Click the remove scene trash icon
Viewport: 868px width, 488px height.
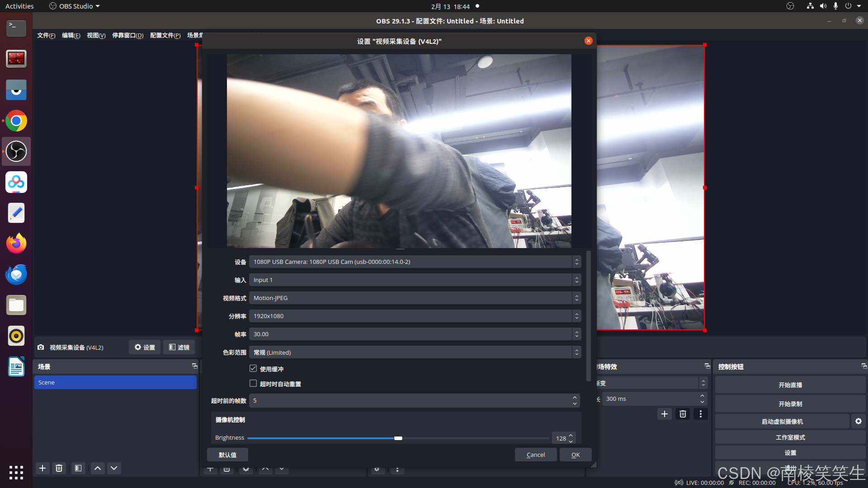[59, 468]
